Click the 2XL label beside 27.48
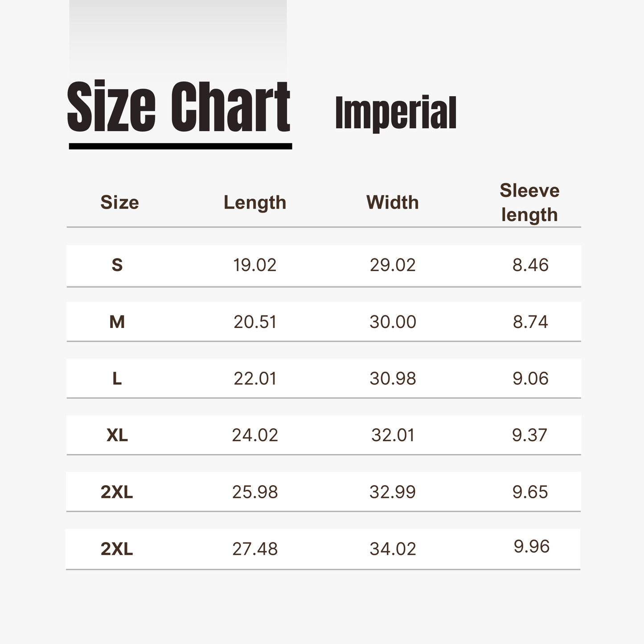 [x=117, y=550]
